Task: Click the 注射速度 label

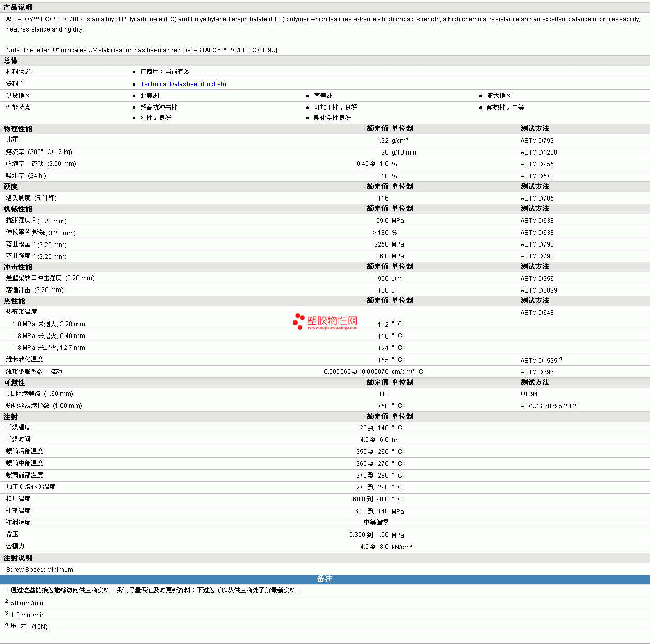Action: (x=19, y=523)
